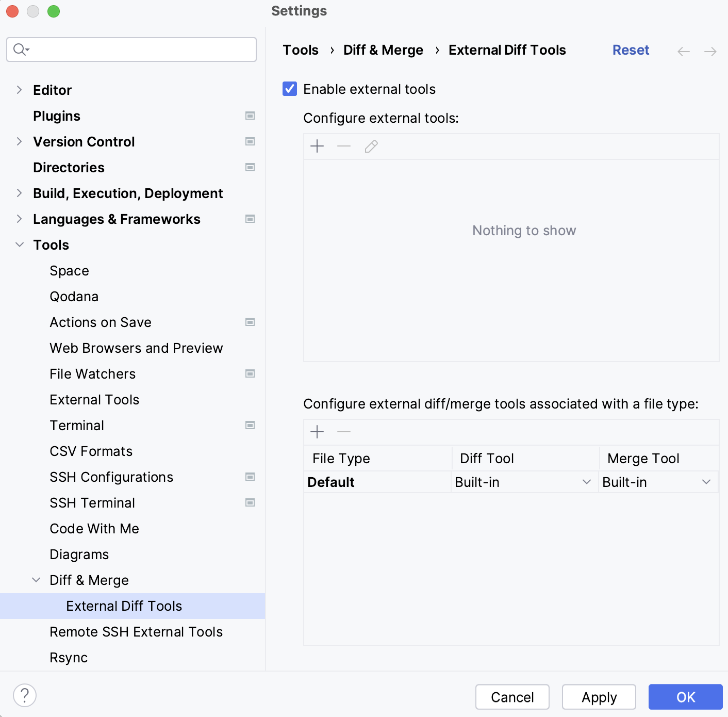Click the remove file type minus icon
The width and height of the screenshot is (728, 717).
(x=344, y=432)
